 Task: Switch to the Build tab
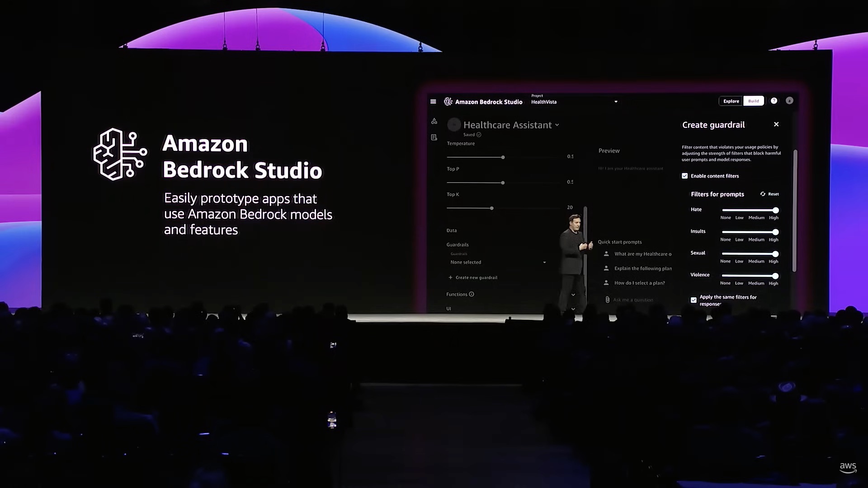[754, 101]
